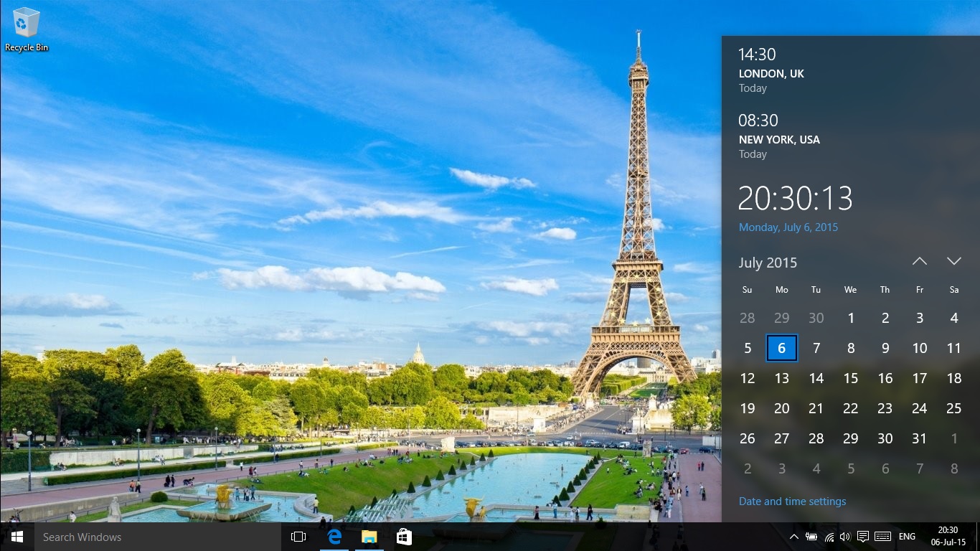
Task: Pick the 27th in the calendar
Action: [x=782, y=438]
